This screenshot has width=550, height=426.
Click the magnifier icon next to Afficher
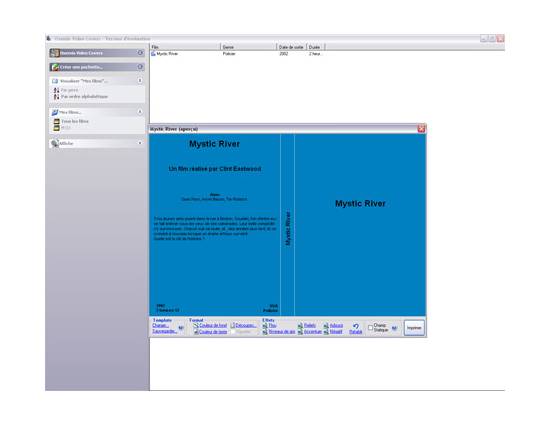click(x=55, y=144)
